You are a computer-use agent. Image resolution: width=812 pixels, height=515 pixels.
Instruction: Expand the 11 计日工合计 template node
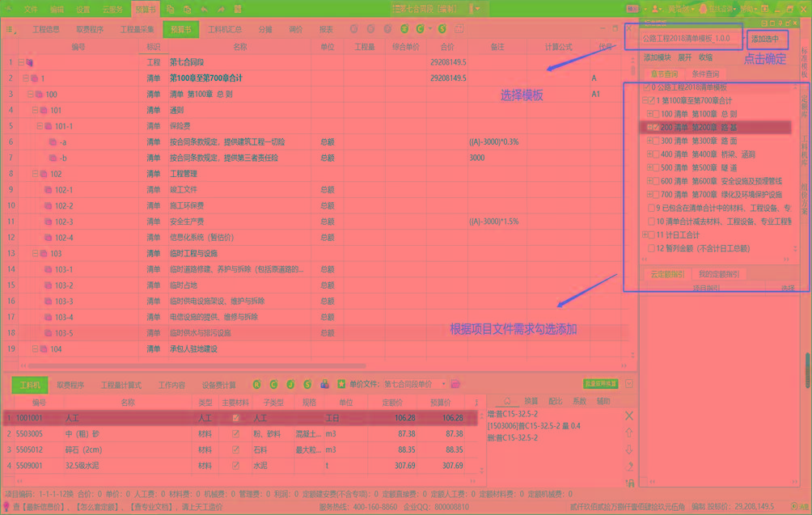tap(645, 235)
